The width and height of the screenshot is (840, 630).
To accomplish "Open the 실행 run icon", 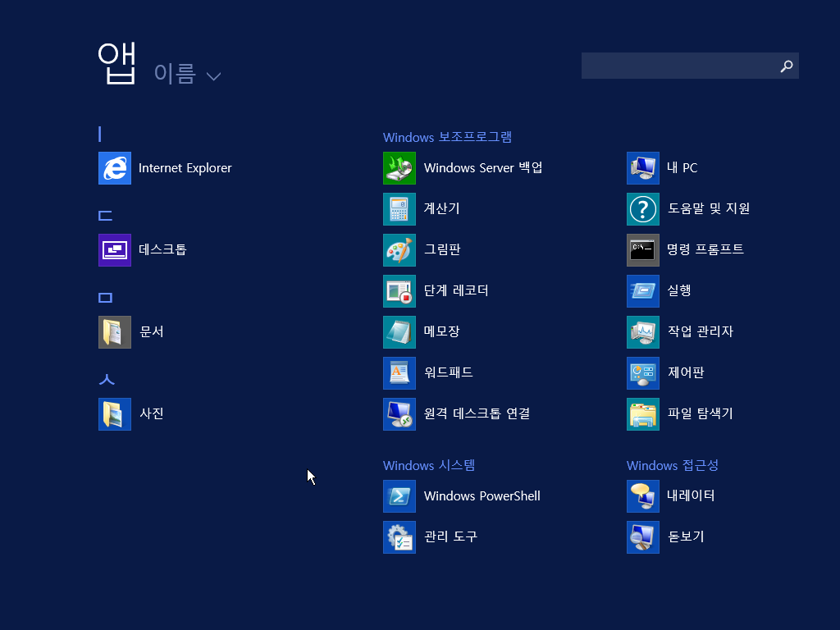I will (643, 291).
